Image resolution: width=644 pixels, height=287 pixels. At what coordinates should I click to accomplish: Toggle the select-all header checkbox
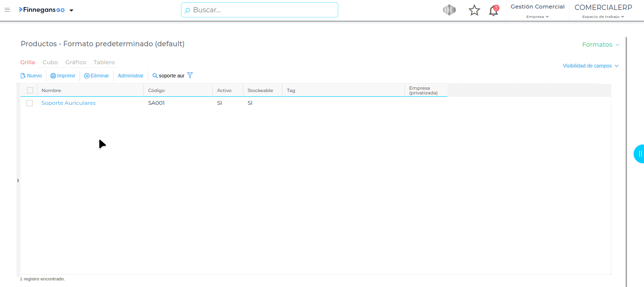click(x=30, y=90)
